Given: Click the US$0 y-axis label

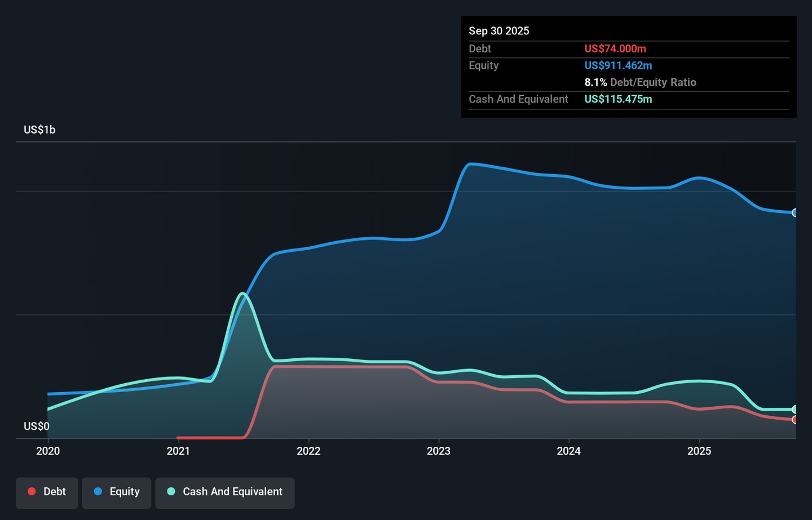Looking at the screenshot, I should pyautogui.click(x=37, y=426).
